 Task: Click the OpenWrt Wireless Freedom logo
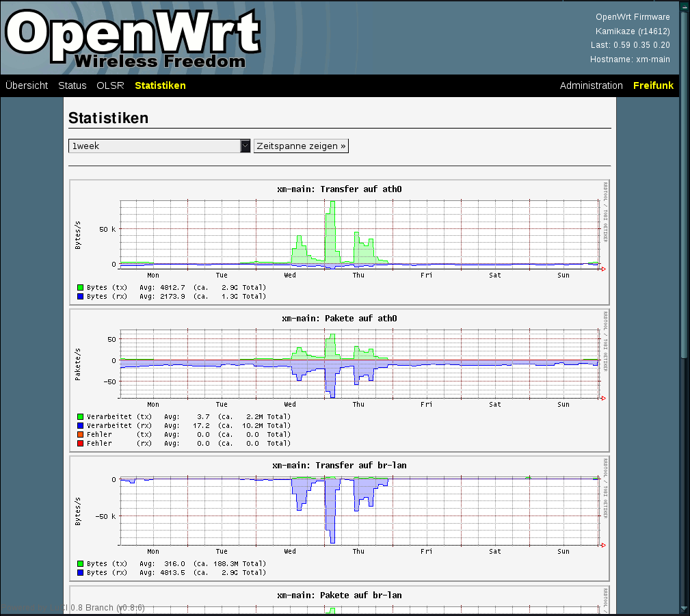(x=133, y=38)
